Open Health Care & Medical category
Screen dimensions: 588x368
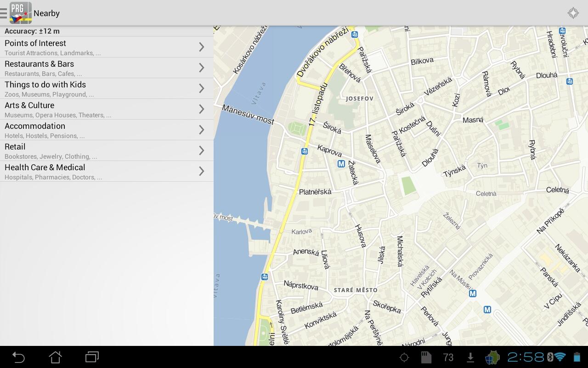click(x=107, y=171)
